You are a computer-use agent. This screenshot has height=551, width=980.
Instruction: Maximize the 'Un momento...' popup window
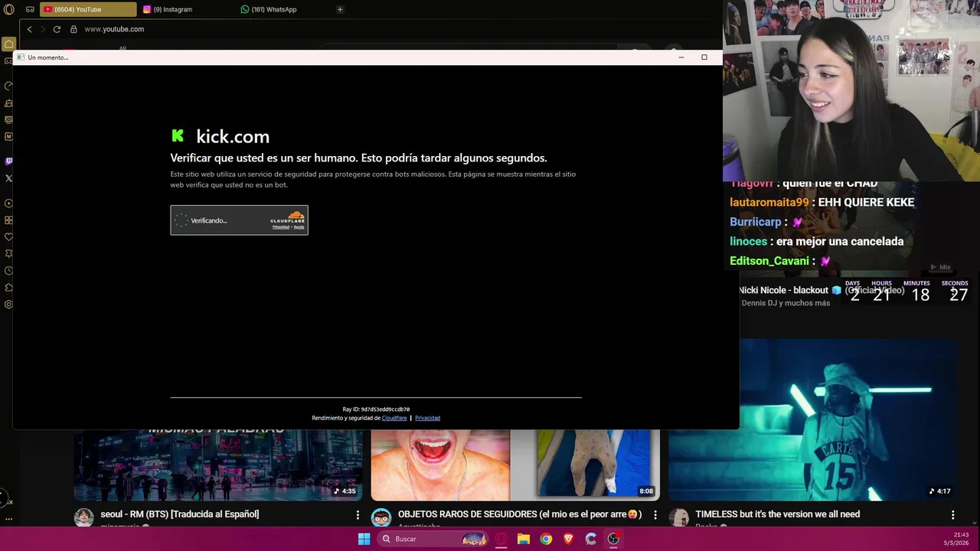704,57
